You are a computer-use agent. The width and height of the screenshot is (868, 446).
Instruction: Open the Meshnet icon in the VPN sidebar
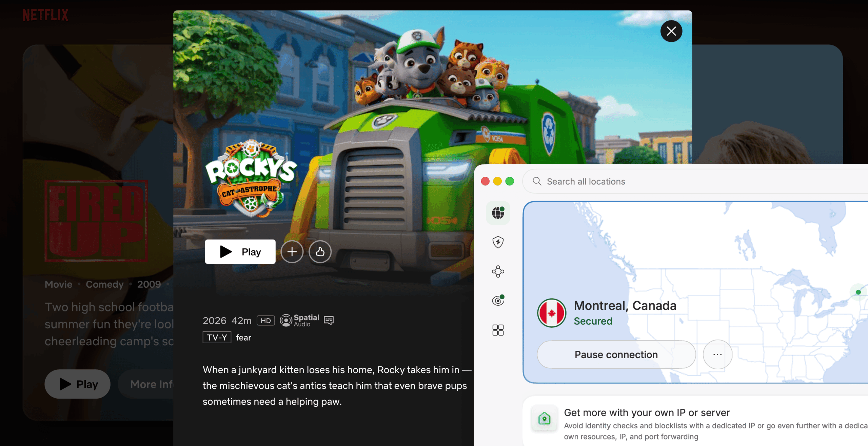click(x=498, y=271)
